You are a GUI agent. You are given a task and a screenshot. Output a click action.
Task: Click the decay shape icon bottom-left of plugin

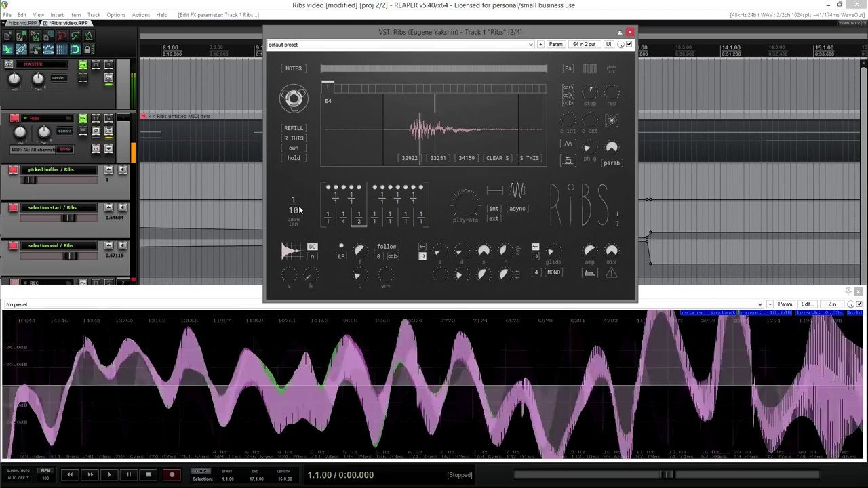click(292, 250)
